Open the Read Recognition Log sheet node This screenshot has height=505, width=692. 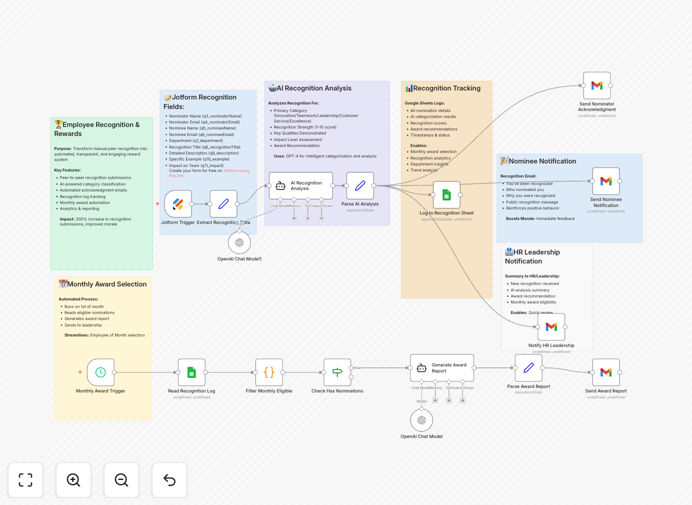[192, 372]
